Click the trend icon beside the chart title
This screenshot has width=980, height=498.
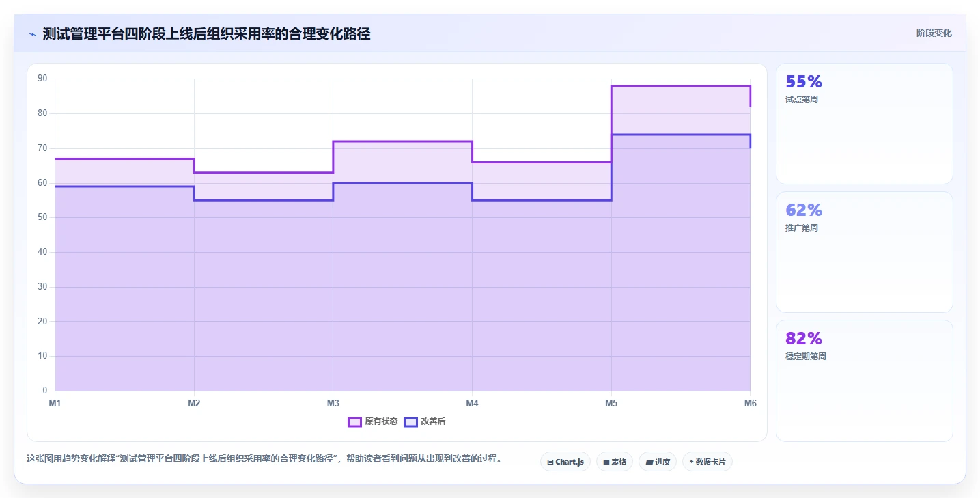tap(32, 34)
